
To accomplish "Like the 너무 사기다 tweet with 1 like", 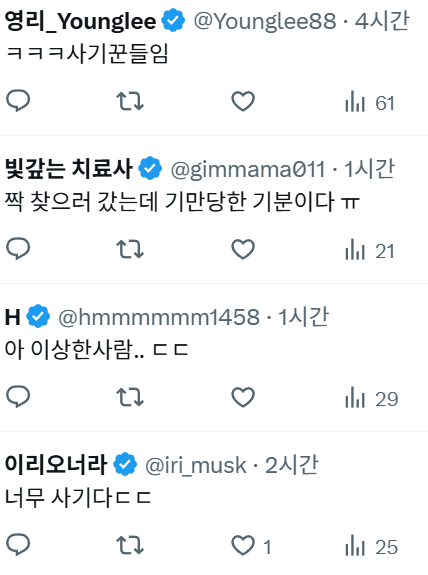I will point(251,546).
